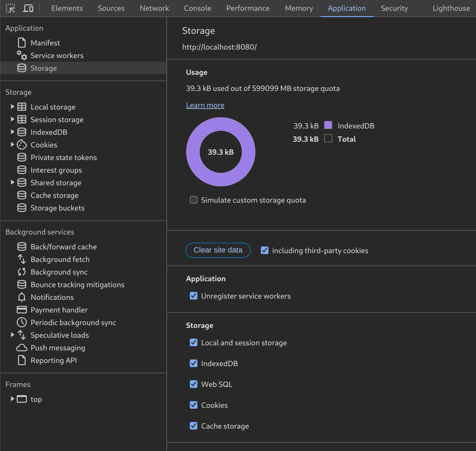Open the Manifest page icon
This screenshot has height=451, width=476.
pos(22,43)
